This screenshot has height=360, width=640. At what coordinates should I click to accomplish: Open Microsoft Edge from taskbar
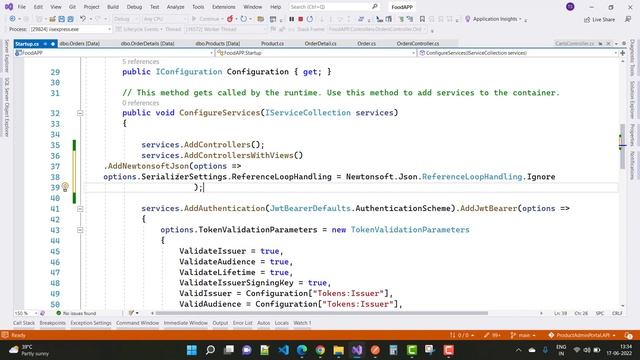coord(302,350)
